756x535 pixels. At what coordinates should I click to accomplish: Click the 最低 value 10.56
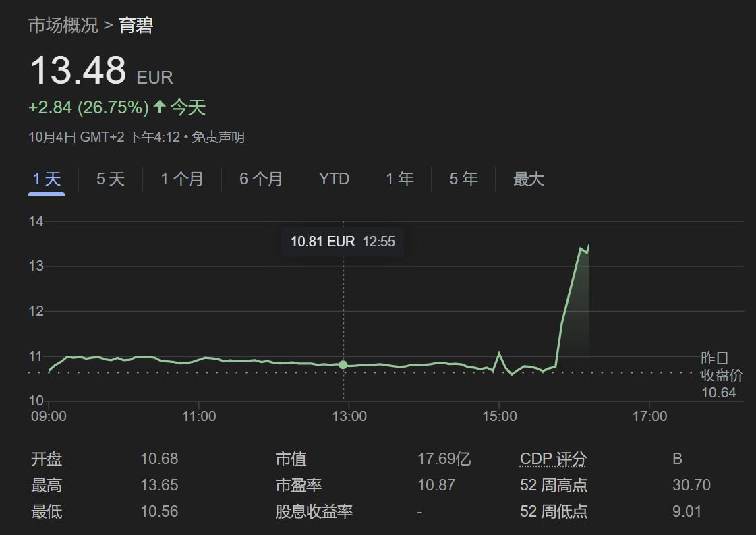(159, 511)
